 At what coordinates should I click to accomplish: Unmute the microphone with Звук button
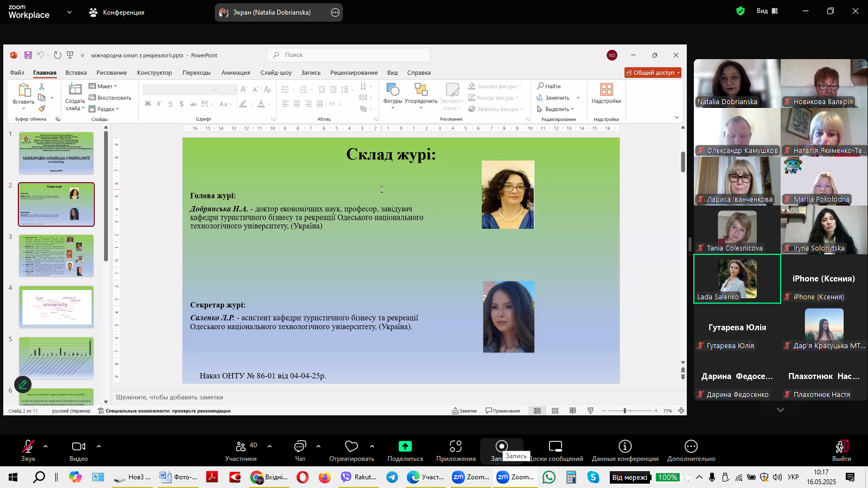tap(28, 446)
